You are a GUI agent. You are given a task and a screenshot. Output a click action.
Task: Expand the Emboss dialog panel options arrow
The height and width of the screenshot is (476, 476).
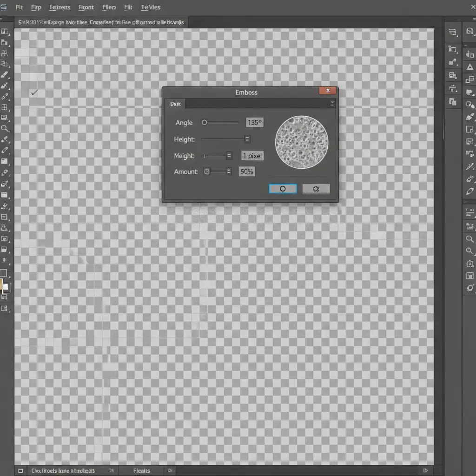[x=332, y=104]
